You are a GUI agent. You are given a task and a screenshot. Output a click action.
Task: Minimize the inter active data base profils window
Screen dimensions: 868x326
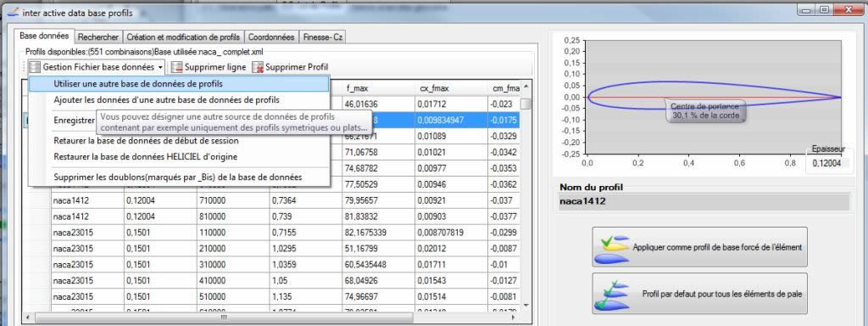(807, 9)
